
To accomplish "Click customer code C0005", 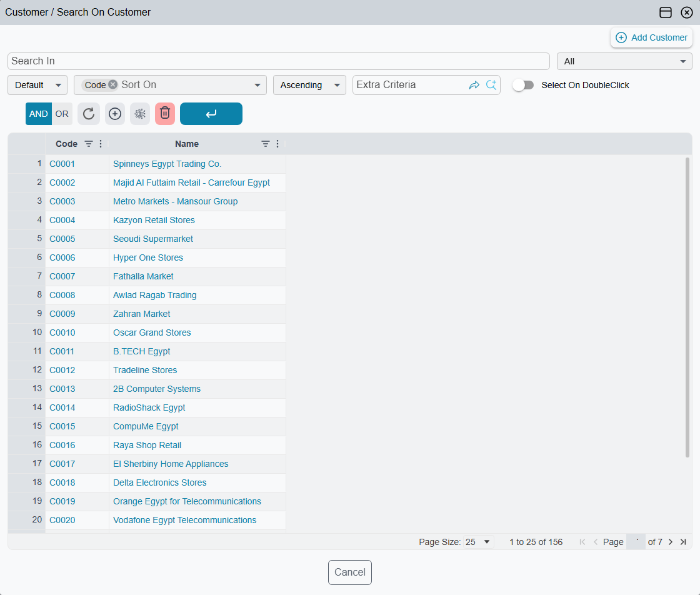I will pyautogui.click(x=62, y=239).
